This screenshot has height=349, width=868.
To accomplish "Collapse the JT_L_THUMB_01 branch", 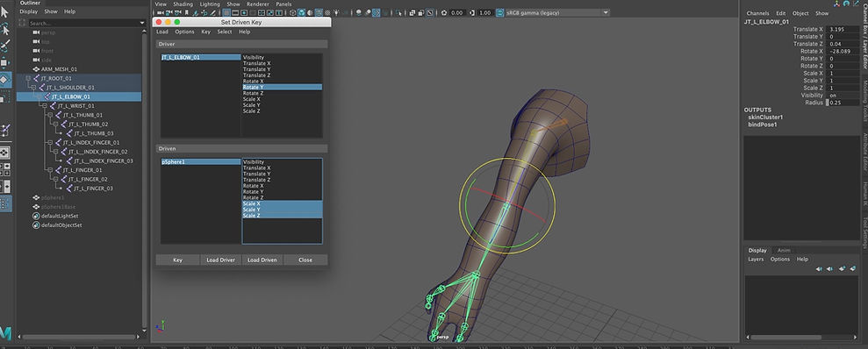I will [50, 115].
